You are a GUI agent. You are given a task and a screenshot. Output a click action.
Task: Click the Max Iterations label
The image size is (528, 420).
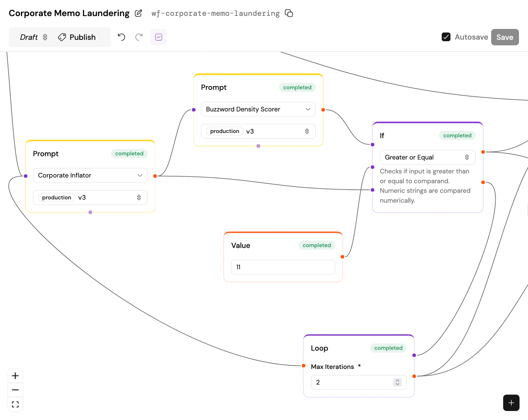pyautogui.click(x=332, y=367)
